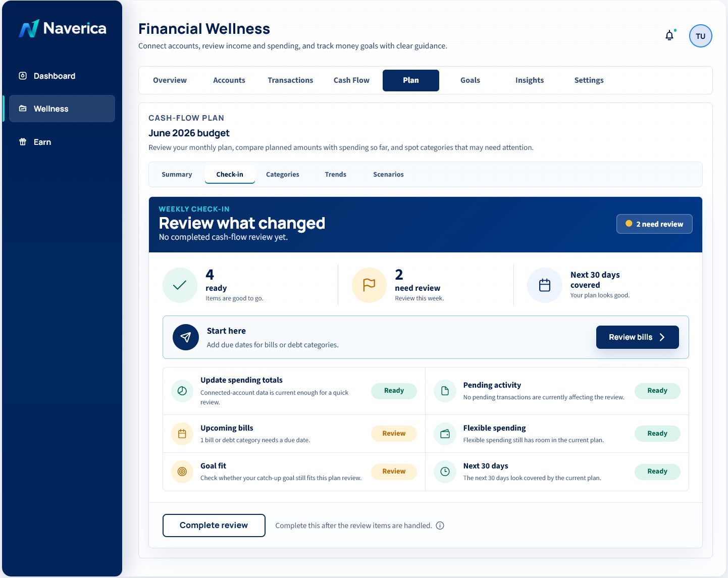Screen dimensions: 728x578
Task: Click Review badge for Goal fit
Action: (394, 471)
